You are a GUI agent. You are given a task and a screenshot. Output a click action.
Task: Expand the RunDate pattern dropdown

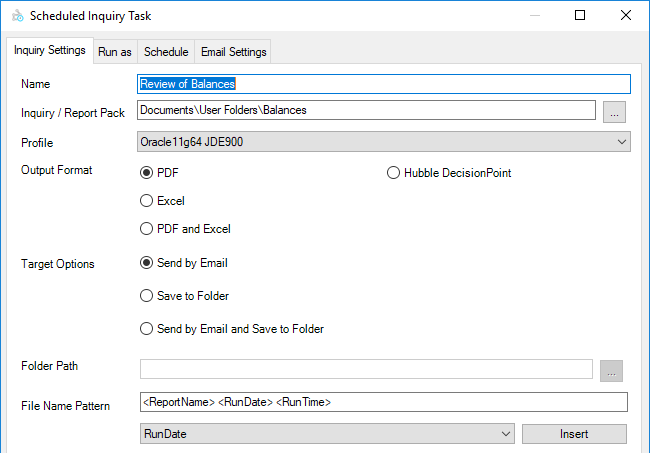[x=327, y=434]
